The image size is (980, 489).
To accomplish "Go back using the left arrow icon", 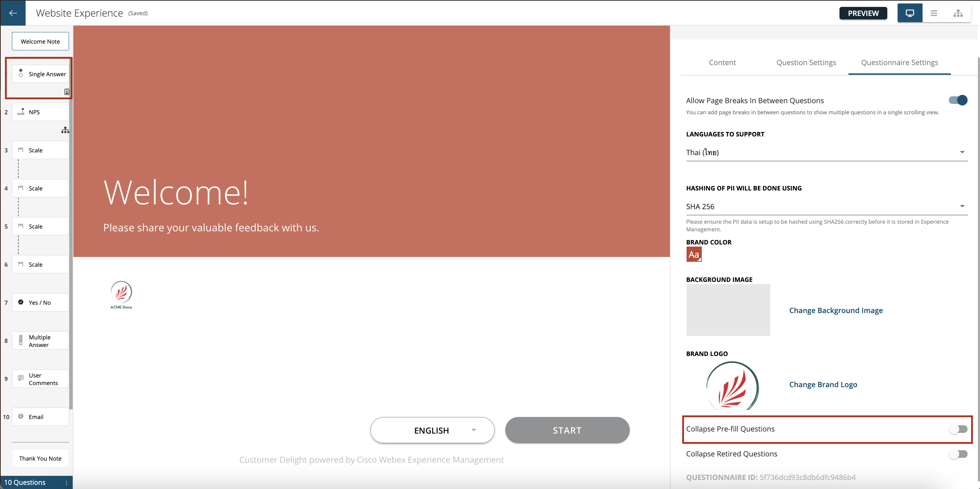I will pos(13,13).
